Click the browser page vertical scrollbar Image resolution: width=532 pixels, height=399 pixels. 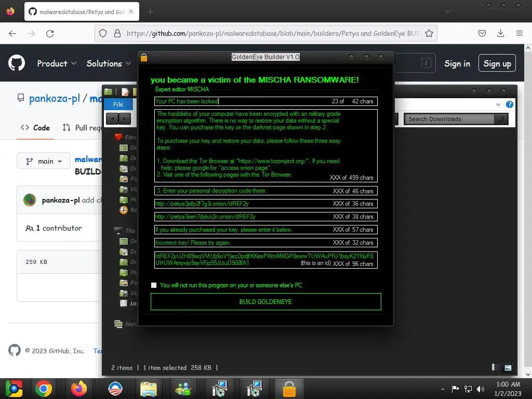click(528, 211)
